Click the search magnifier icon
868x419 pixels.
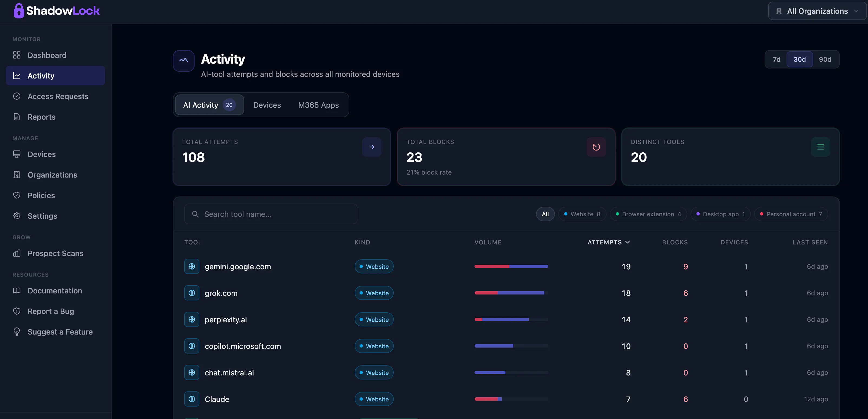click(195, 214)
